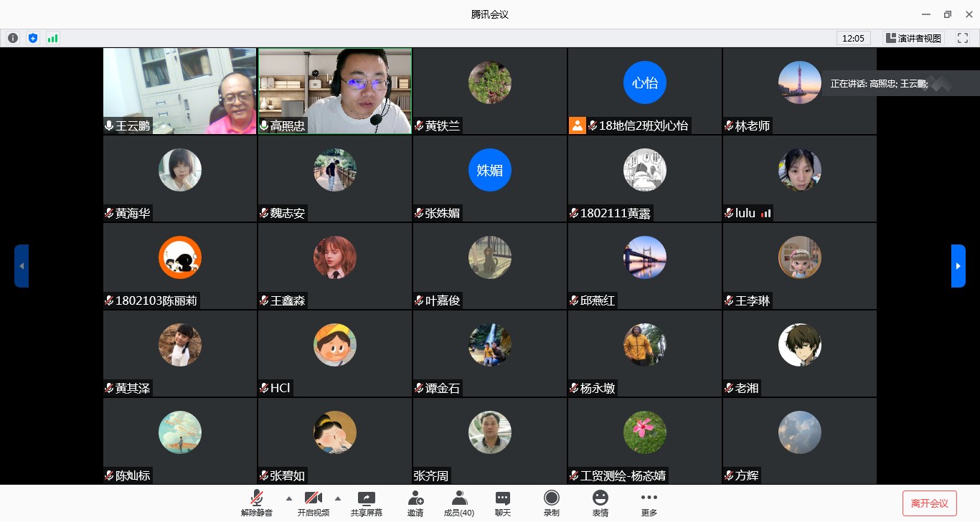
Task: Go to next page of participants
Action: tap(958, 266)
